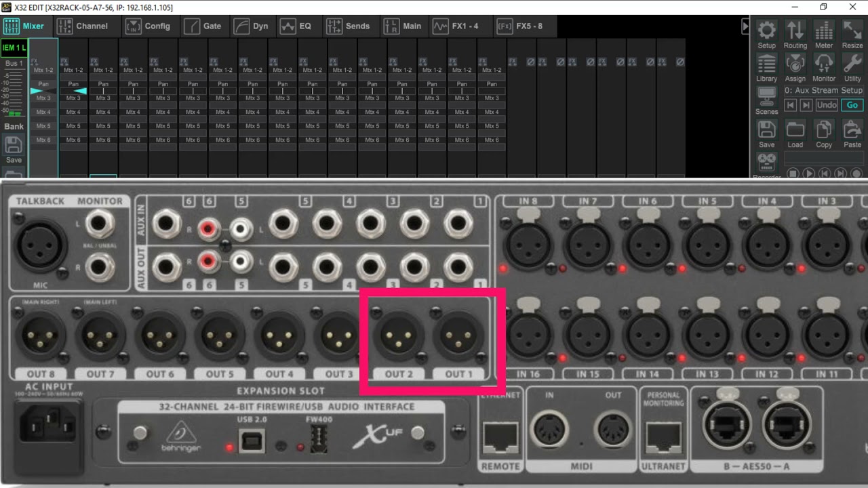The image size is (868, 488).
Task: Set Mtx 1-2 send bar in highlighted strip
Action: (x=43, y=77)
